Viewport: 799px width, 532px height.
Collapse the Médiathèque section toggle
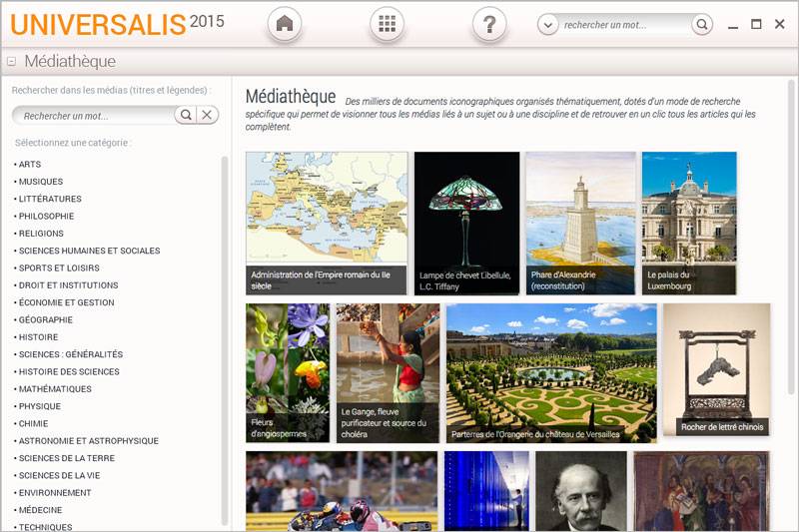pyautogui.click(x=11, y=62)
